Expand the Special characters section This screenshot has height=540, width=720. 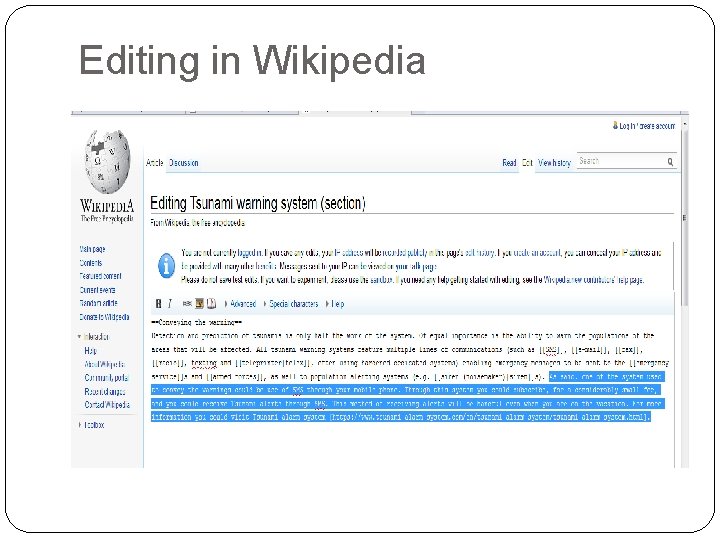(x=291, y=304)
